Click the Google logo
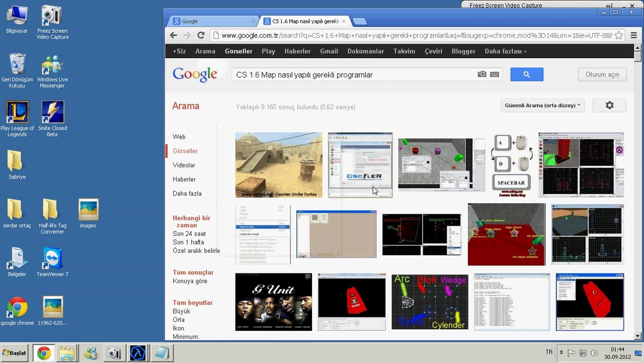The image size is (644, 363). click(195, 74)
